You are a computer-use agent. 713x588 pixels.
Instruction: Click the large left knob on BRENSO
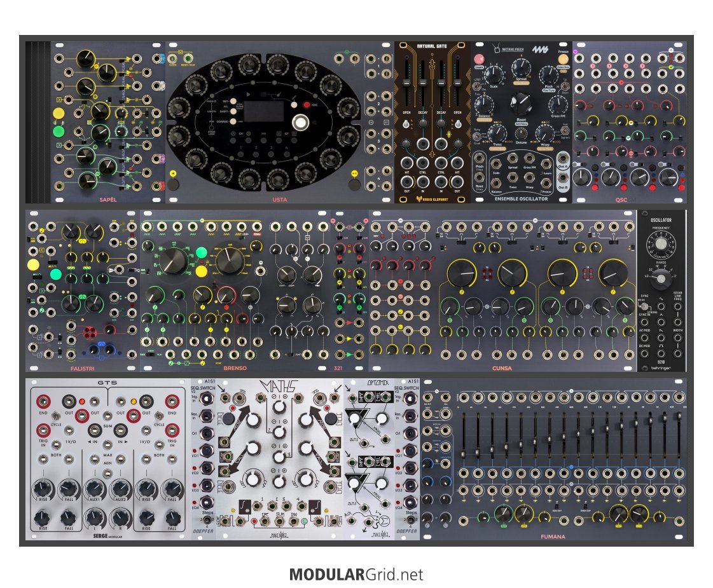pos(173,261)
